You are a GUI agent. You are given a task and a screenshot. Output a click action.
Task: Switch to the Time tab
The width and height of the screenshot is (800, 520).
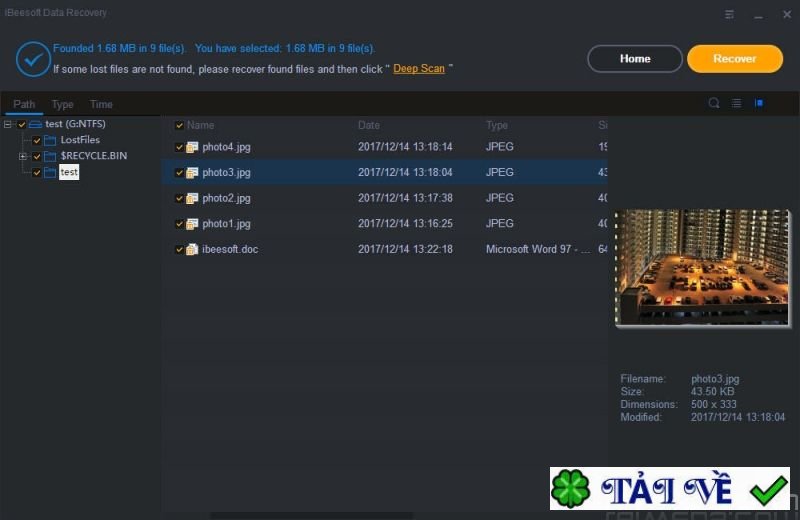click(x=101, y=104)
